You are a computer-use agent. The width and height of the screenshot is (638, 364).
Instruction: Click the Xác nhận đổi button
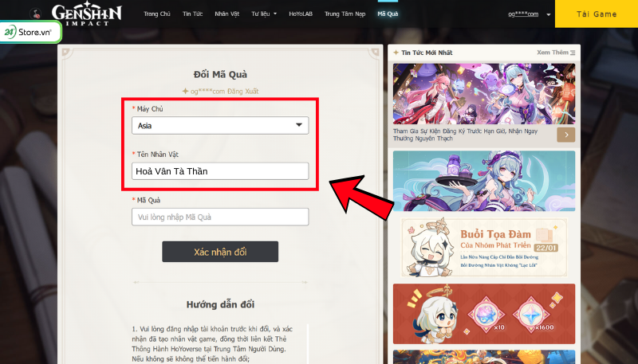coord(220,252)
